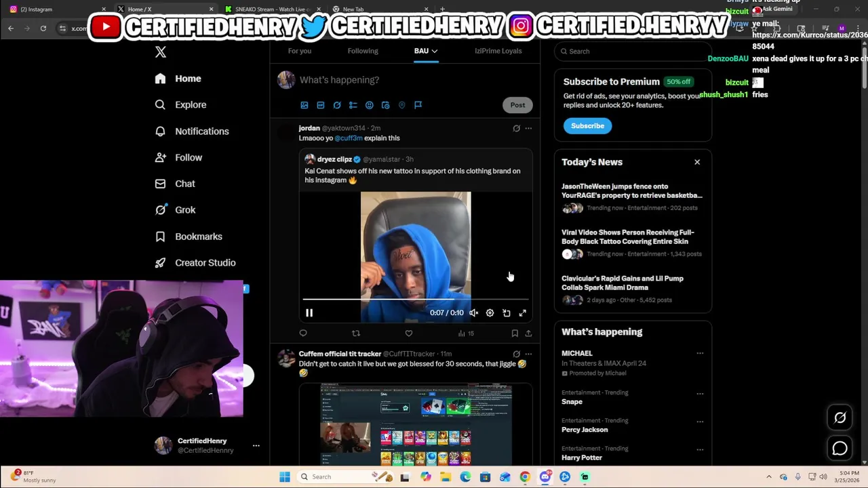Open the Cuffem tracker post screenshot image
Image resolution: width=868 pixels, height=488 pixels.
click(416, 424)
